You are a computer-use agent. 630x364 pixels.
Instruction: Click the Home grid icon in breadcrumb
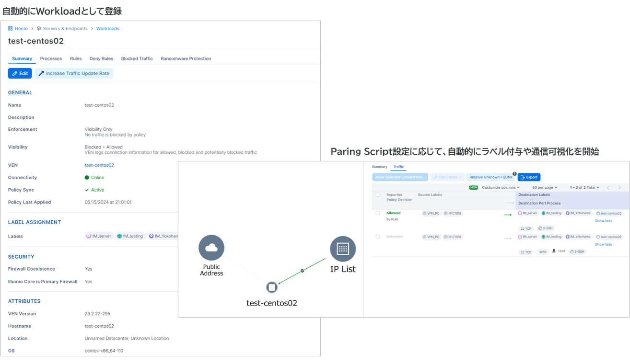[x=10, y=29]
